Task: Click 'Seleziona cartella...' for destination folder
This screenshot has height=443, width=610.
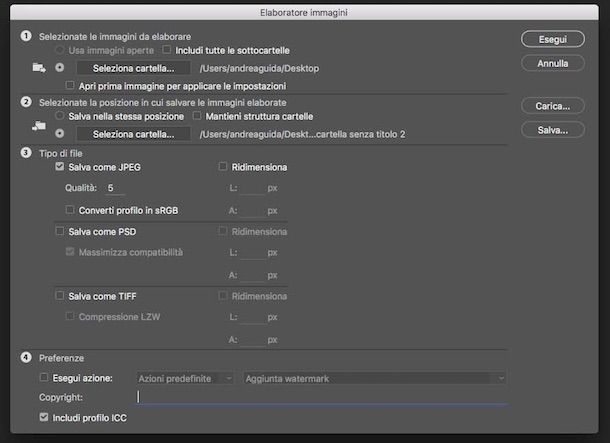Action: (133, 134)
